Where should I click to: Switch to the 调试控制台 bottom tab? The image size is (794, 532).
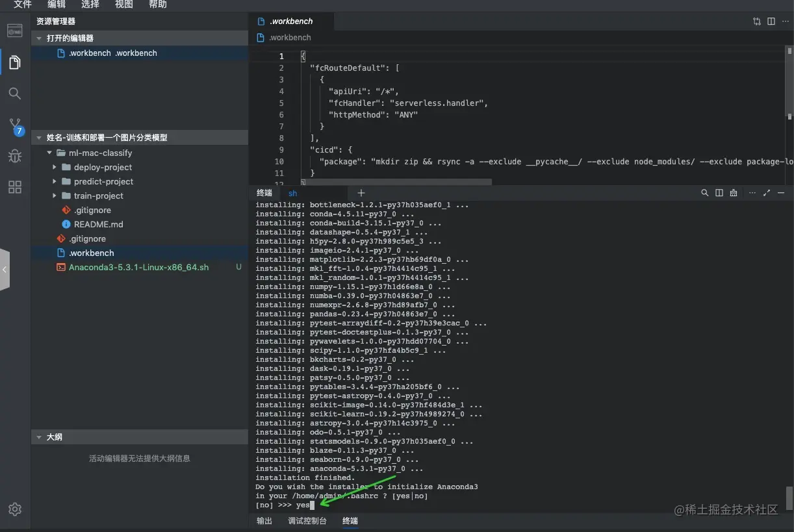coord(307,521)
